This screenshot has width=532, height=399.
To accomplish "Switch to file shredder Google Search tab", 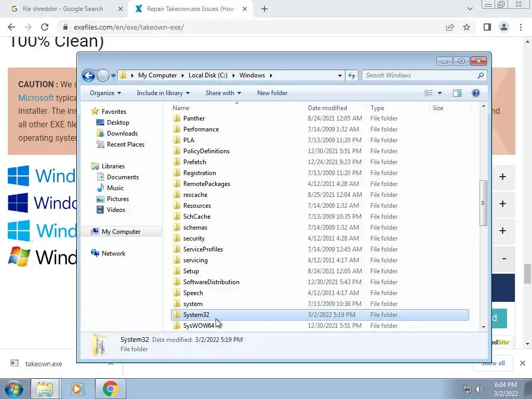I will (64, 9).
